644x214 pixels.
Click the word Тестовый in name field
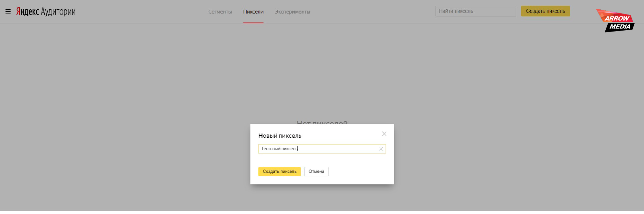[270, 149]
